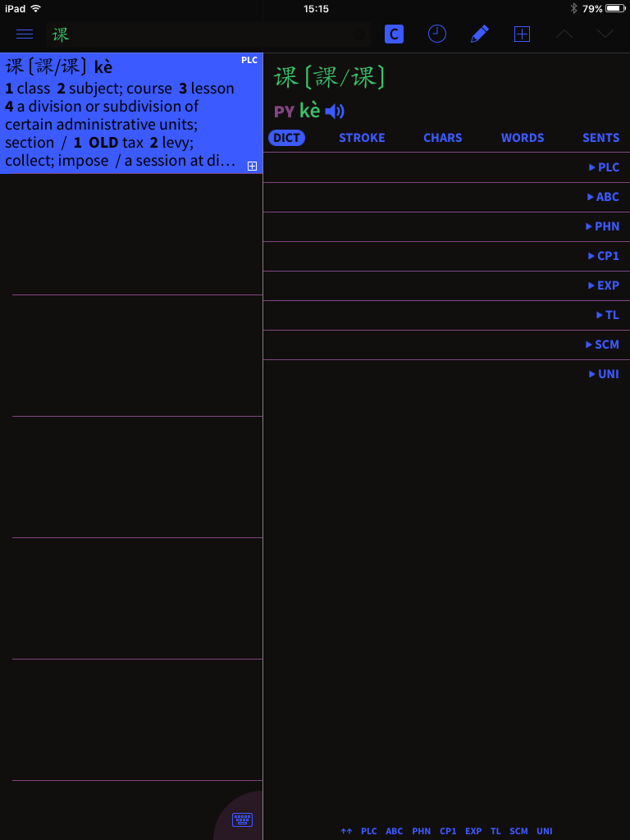Play the pronunciation audio for kè
This screenshot has height=840, width=630.
[x=335, y=112]
